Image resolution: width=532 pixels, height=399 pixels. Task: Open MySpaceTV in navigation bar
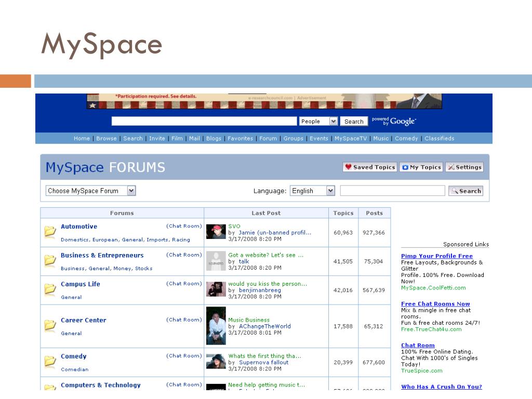click(x=351, y=138)
